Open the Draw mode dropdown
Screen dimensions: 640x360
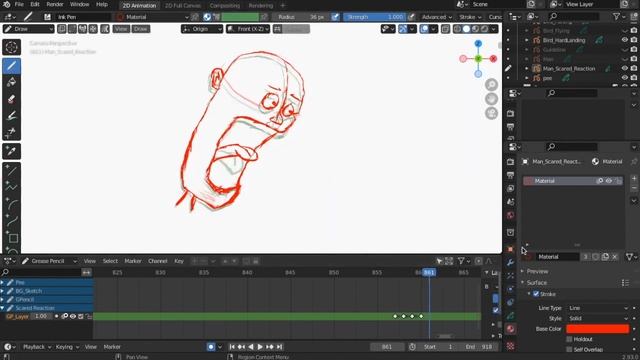click(28, 29)
